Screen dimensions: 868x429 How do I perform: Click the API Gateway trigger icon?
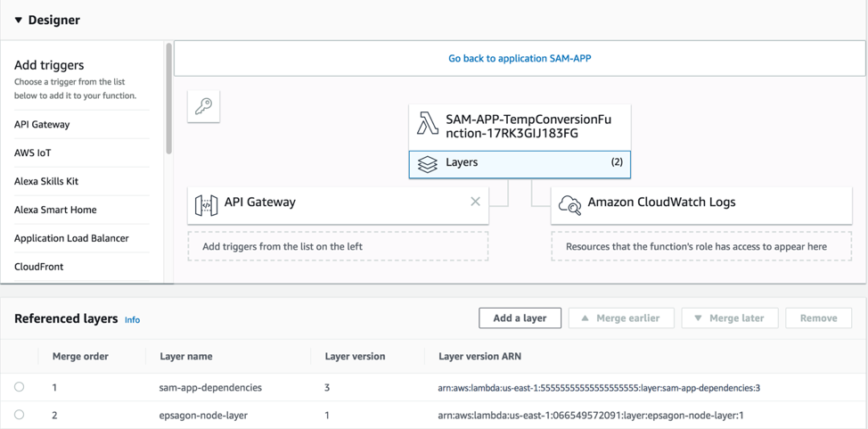pyautogui.click(x=206, y=205)
